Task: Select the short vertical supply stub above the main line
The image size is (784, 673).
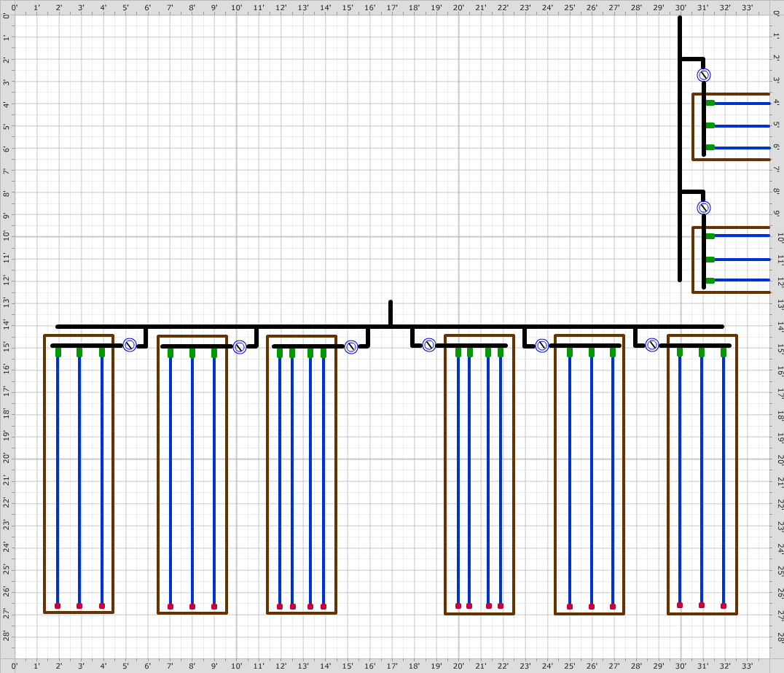Action: pyautogui.click(x=391, y=314)
